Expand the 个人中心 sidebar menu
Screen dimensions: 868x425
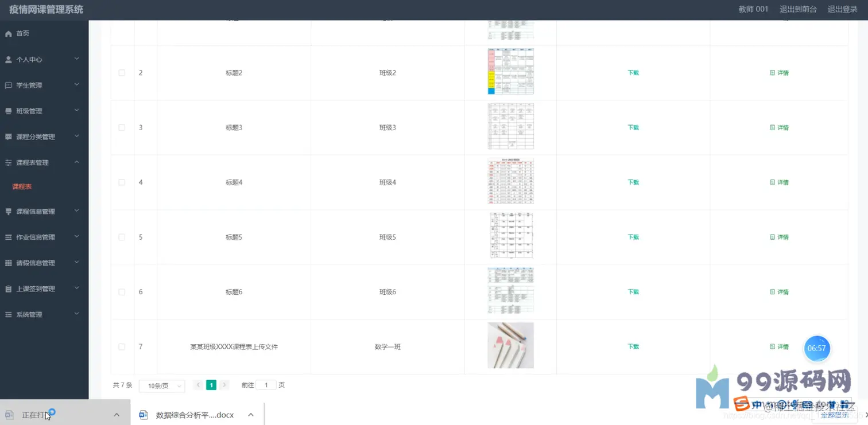pos(77,59)
